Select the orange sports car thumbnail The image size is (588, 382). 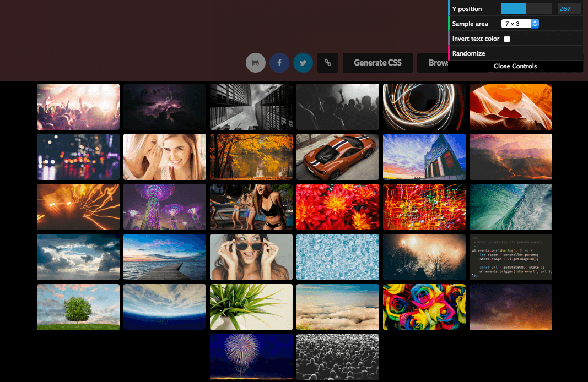pyautogui.click(x=337, y=157)
